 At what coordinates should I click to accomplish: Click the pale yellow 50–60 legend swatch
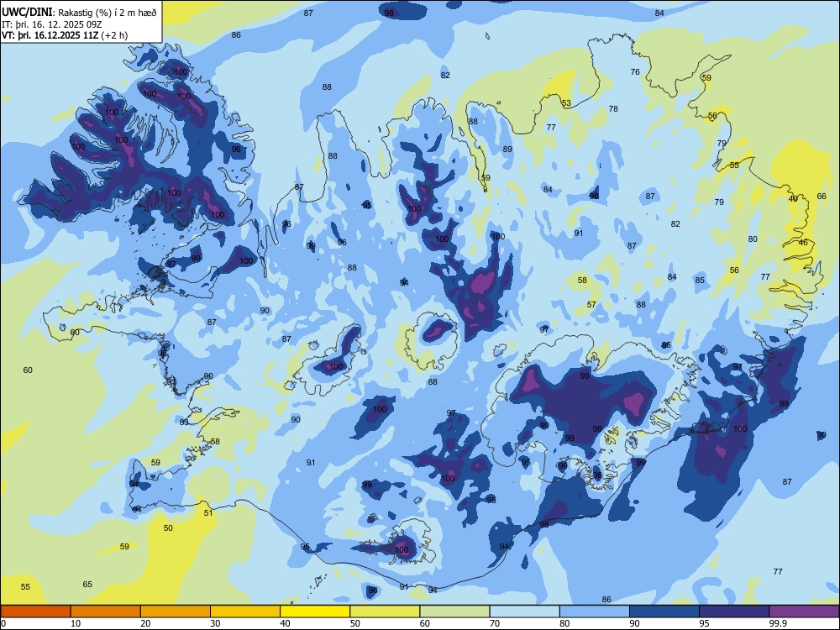click(385, 612)
